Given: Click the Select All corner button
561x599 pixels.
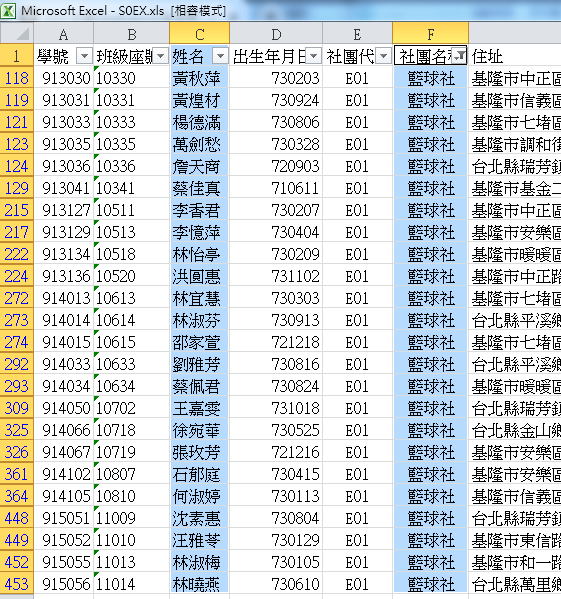Looking at the screenshot, I should pyautogui.click(x=17, y=33).
